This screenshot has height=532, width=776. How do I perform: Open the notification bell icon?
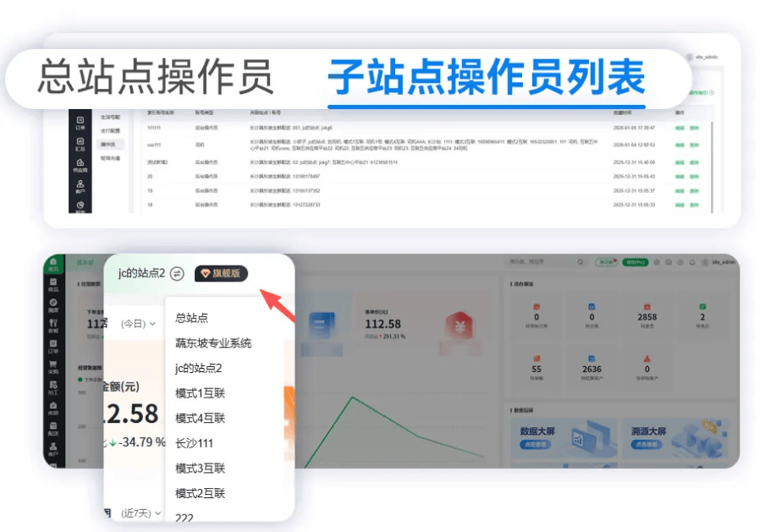[692, 262]
